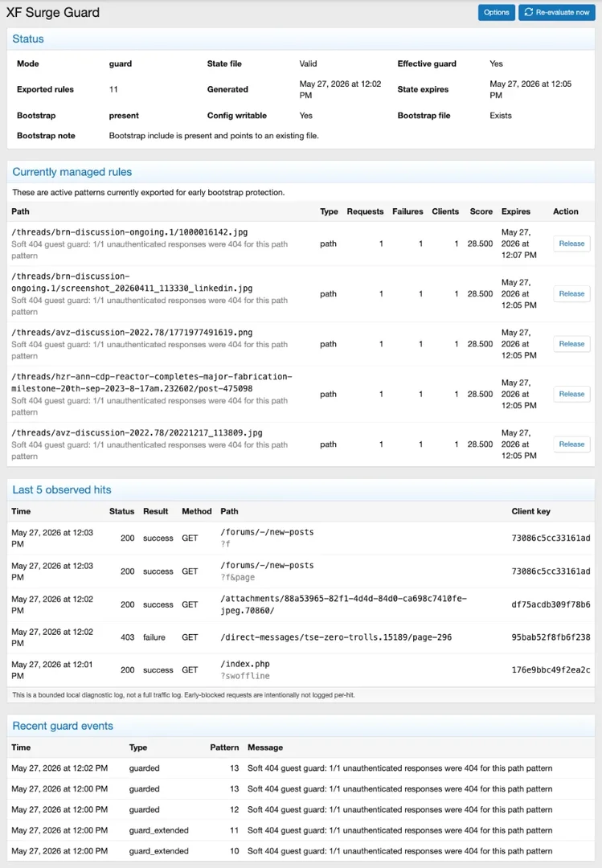Click the Expires column header
Viewport: 602px width, 868px height.
coord(516,211)
